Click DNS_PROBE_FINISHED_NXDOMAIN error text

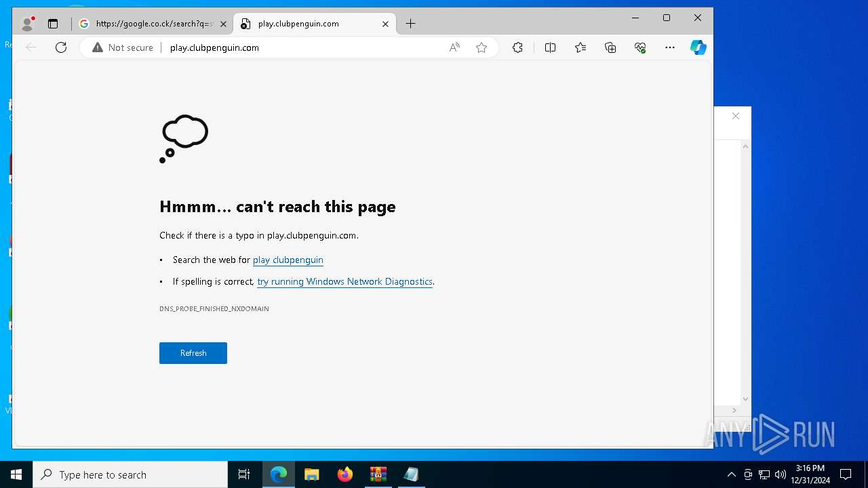click(214, 308)
